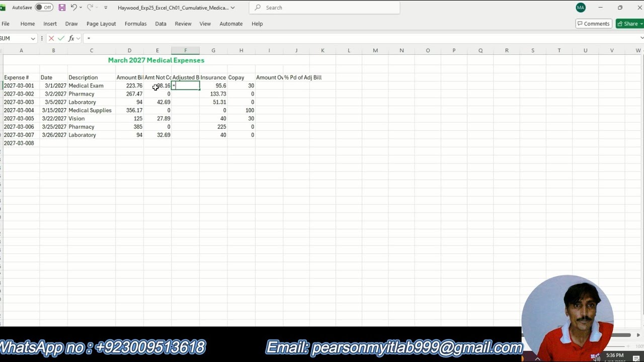
Task: Cancel the formula entry with X icon
Action: (51, 38)
